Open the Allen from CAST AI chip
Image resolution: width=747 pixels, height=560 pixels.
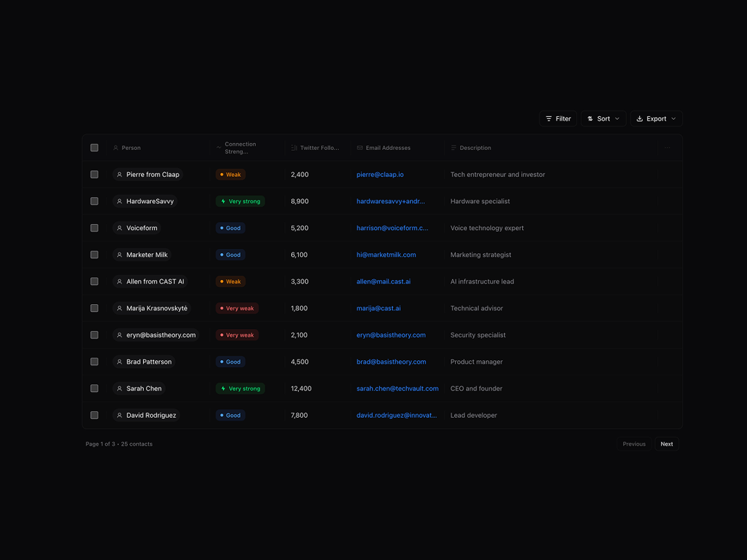tap(150, 281)
